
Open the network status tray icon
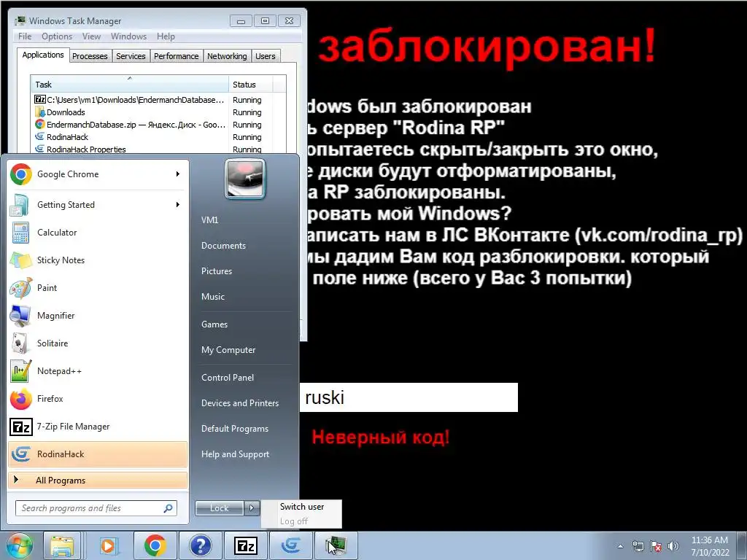(x=638, y=546)
